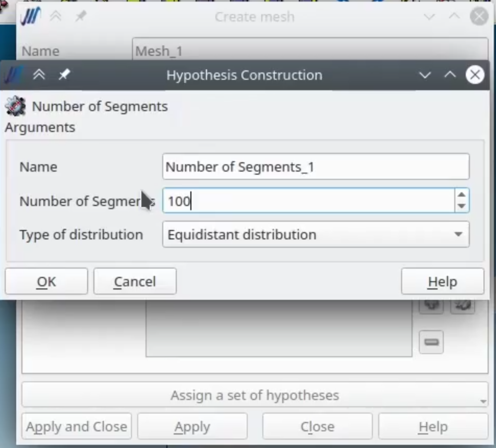Confirm hypothesis with OK button
Viewport: 496px width, 448px height.
tap(46, 281)
